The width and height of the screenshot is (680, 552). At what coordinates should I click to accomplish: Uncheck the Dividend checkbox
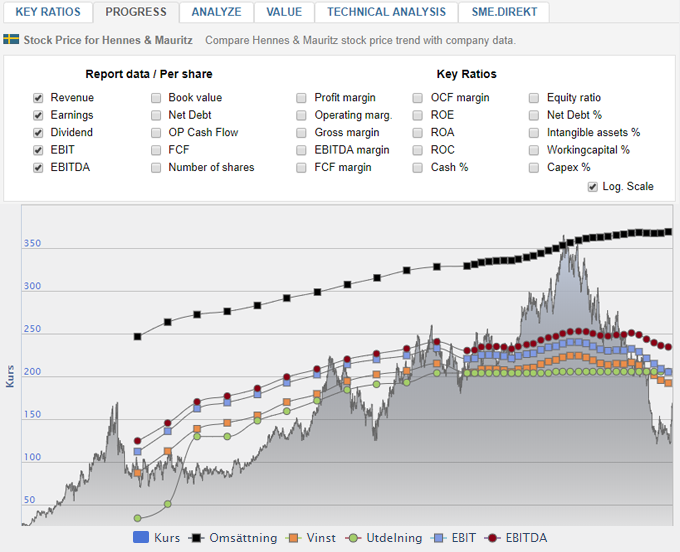pyautogui.click(x=38, y=133)
